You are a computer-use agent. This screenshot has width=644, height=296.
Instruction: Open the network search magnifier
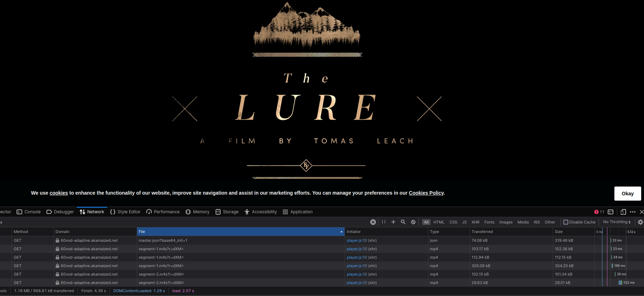click(x=403, y=222)
